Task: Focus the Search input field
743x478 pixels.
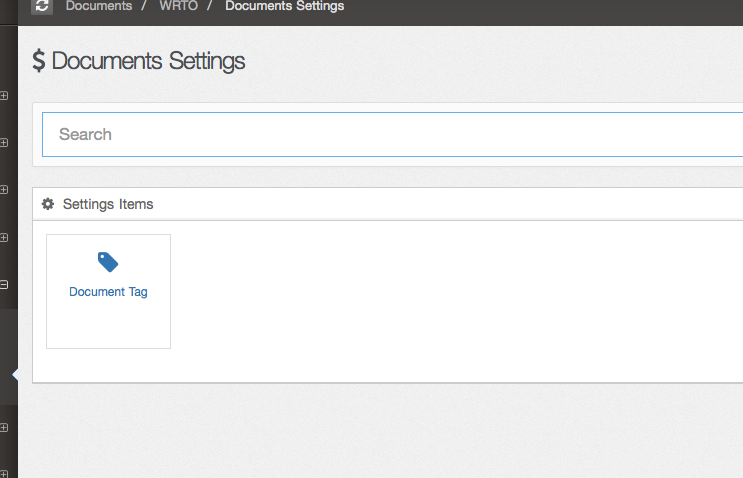Action: tap(392, 135)
